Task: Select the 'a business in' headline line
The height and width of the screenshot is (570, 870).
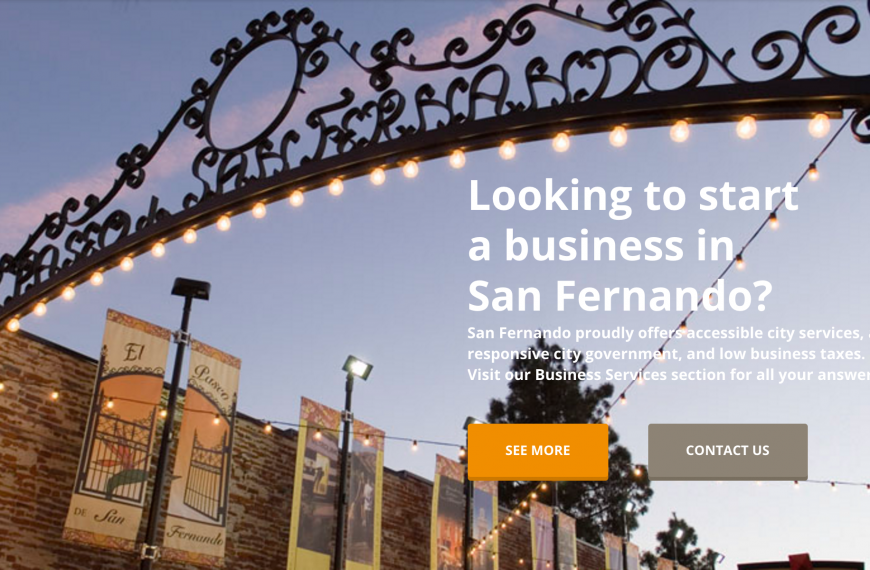Action: [x=601, y=245]
